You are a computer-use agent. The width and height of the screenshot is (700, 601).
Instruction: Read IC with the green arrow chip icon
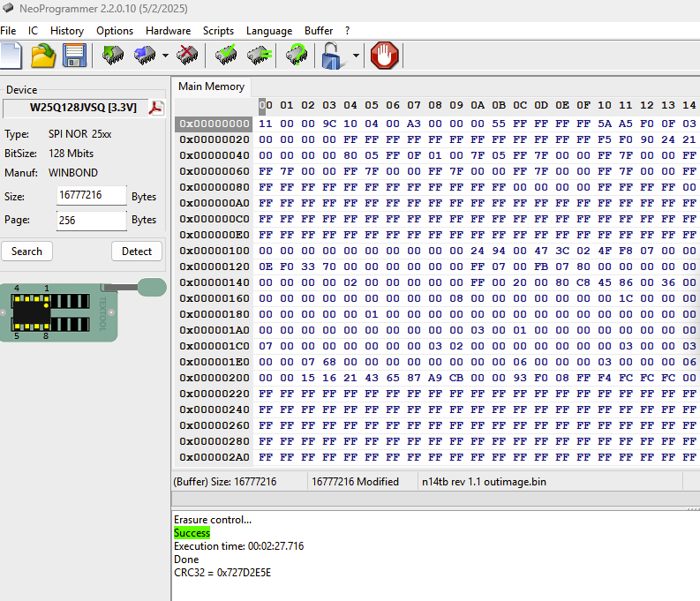point(112,56)
